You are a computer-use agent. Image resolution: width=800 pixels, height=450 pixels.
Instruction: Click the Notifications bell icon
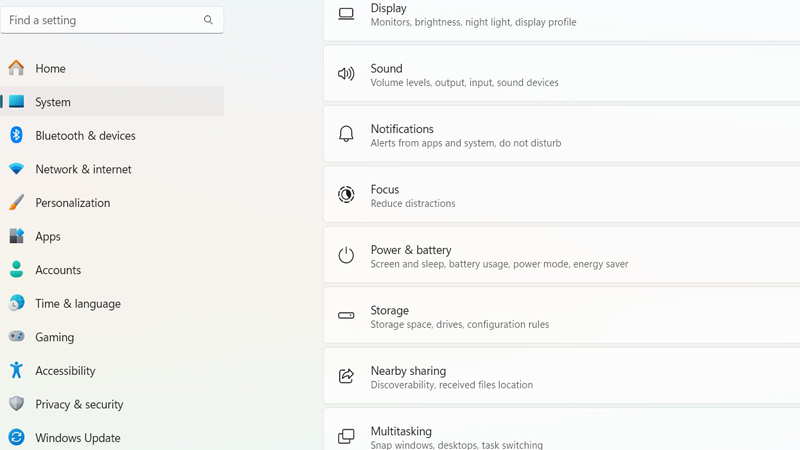pyautogui.click(x=346, y=134)
